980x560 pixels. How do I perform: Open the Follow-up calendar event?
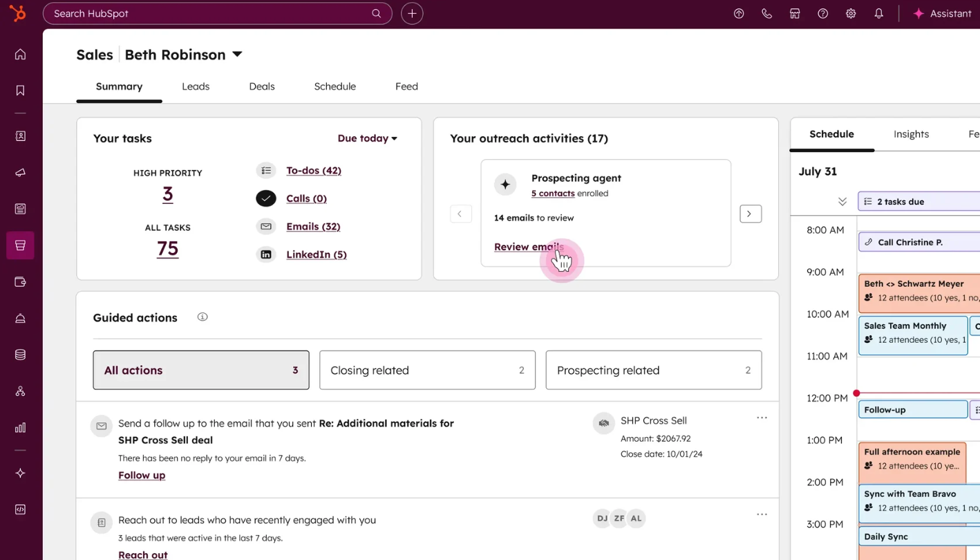point(913,409)
